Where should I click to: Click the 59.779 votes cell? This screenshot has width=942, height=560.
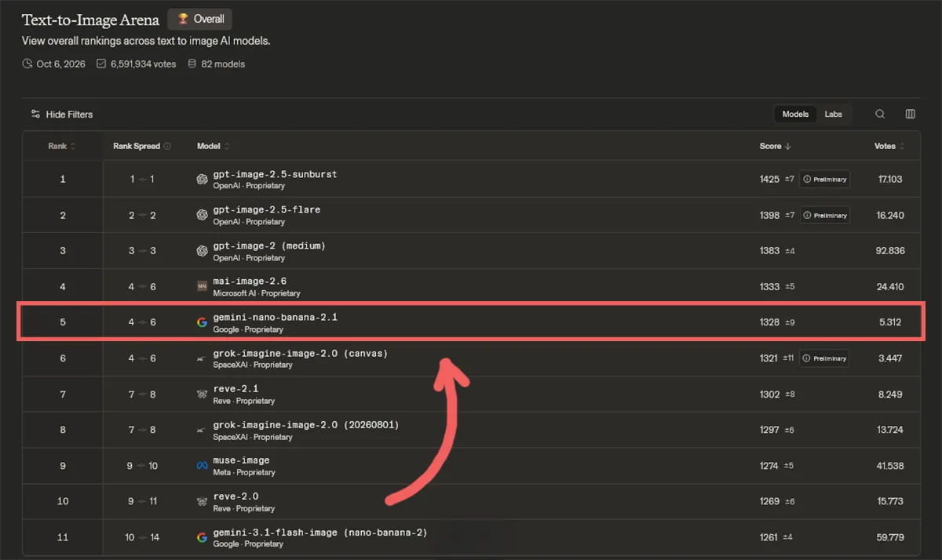coord(890,537)
